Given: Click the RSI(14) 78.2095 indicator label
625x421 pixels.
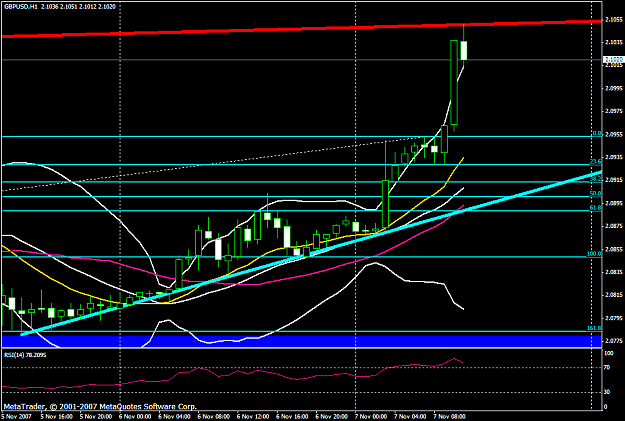Looking at the screenshot, I should pos(25,354).
